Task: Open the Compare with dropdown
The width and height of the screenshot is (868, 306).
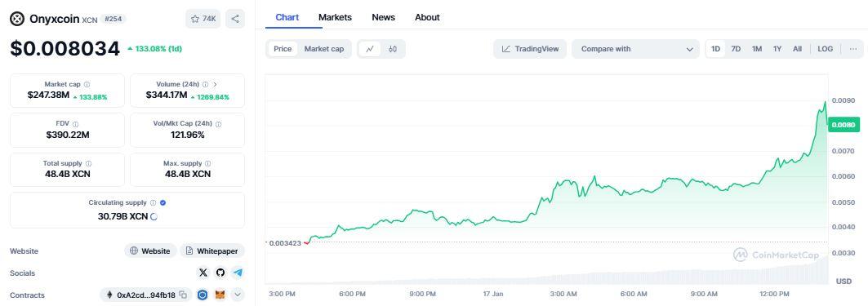Action: coord(635,49)
